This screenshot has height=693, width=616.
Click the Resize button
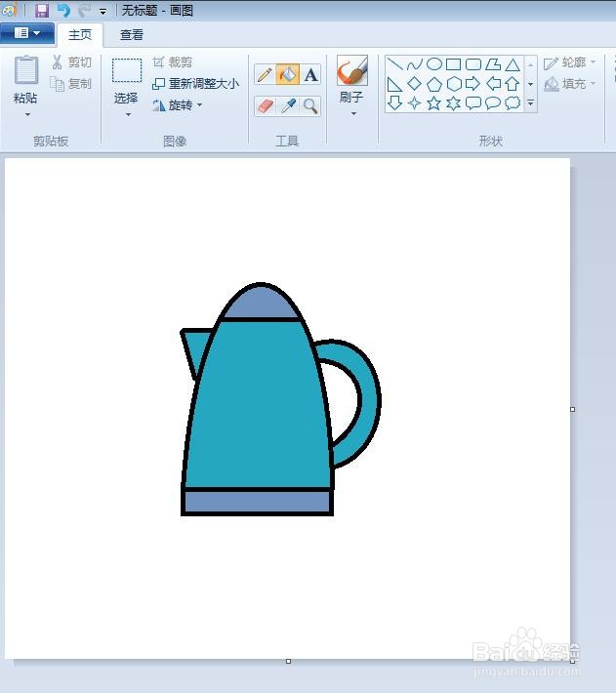click(195, 84)
